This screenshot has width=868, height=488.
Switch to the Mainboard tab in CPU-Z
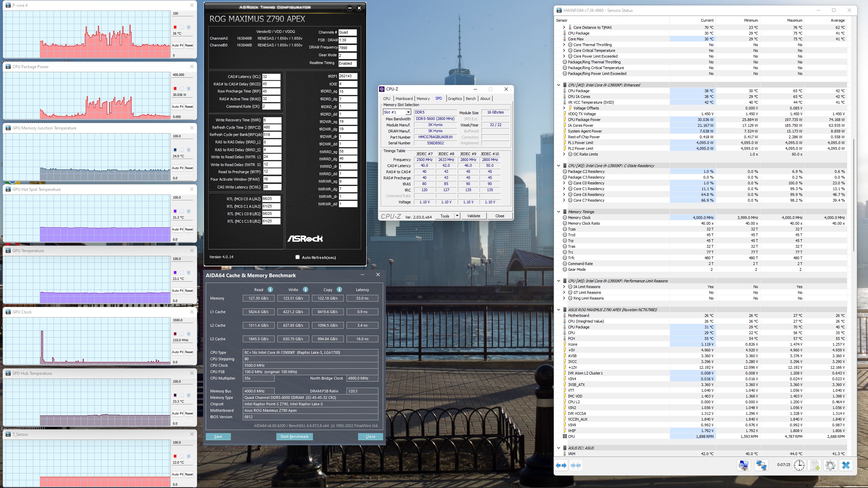[404, 99]
